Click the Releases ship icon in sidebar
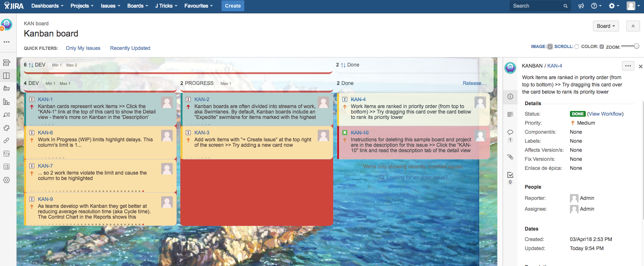The height and width of the screenshot is (266, 644). [6, 89]
